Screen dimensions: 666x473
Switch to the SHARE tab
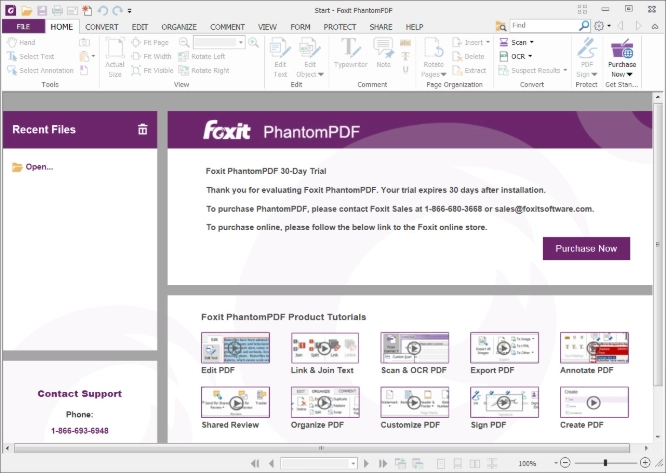point(381,27)
